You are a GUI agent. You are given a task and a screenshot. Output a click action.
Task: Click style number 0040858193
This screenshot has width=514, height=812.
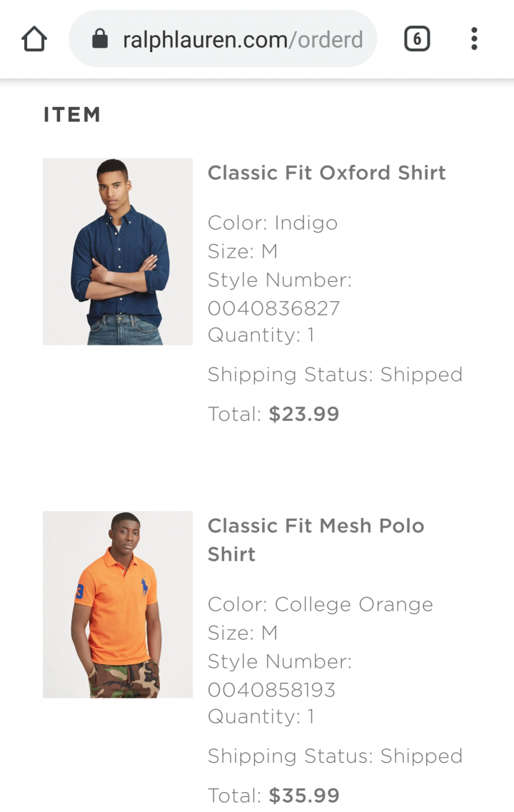click(x=271, y=690)
